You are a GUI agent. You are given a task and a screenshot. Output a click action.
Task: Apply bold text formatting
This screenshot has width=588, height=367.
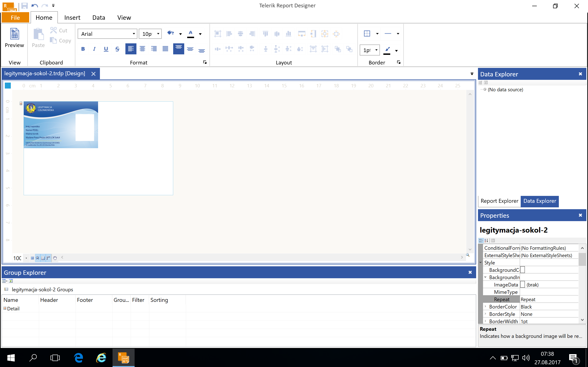83,49
